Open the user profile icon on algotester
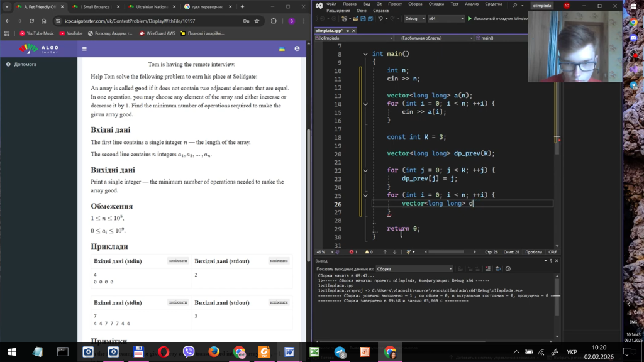The height and width of the screenshot is (362, 644). click(297, 48)
